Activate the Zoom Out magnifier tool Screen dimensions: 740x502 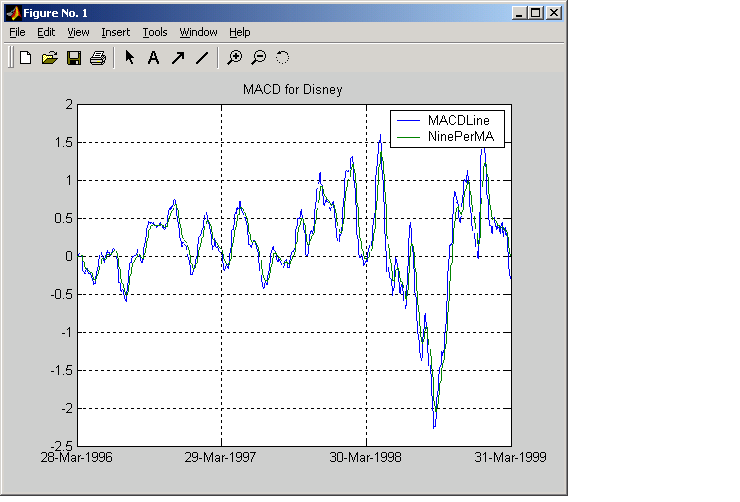[x=258, y=58]
